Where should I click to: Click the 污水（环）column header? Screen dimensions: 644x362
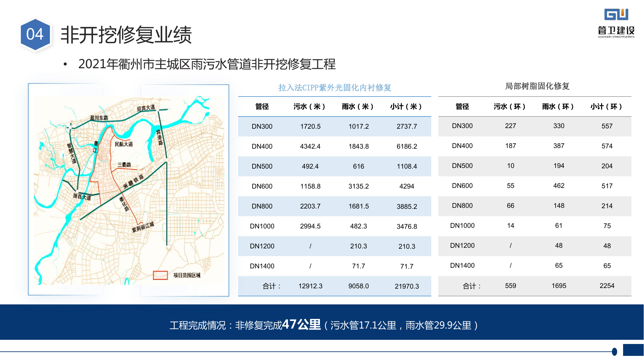pyautogui.click(x=510, y=107)
